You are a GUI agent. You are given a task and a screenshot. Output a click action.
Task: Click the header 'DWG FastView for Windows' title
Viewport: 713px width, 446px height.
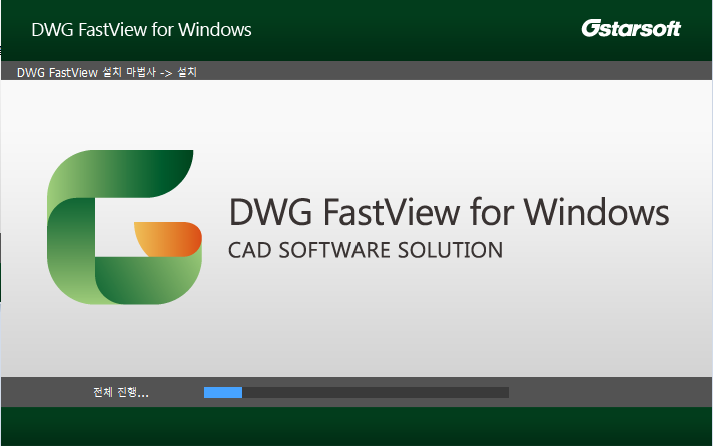[141, 30]
